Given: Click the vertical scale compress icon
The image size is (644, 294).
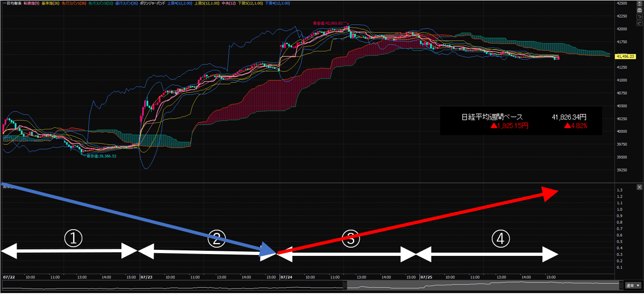Looking at the screenshot, I should pyautogui.click(x=639, y=4).
